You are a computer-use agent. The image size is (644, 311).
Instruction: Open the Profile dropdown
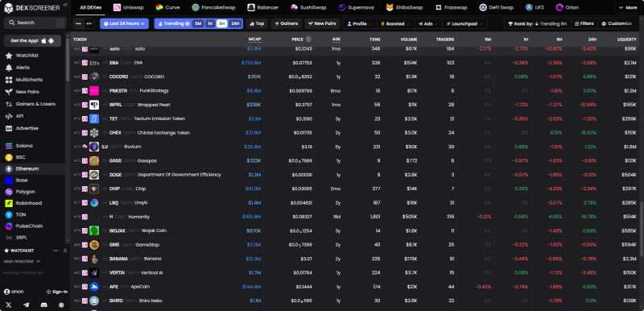click(x=359, y=24)
